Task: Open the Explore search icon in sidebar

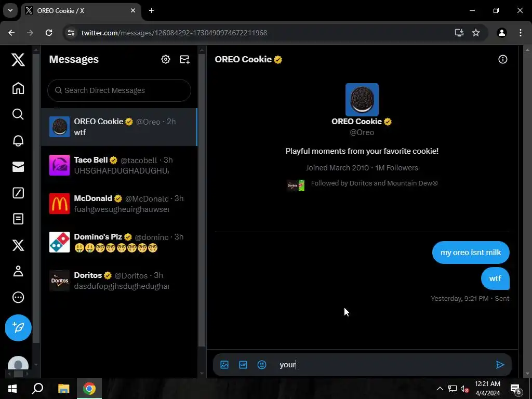Action: point(18,114)
